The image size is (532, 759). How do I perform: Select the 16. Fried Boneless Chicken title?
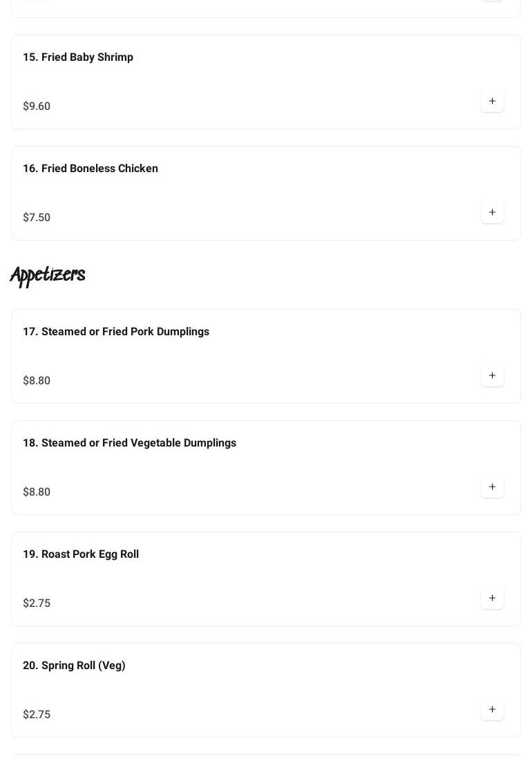point(91,169)
